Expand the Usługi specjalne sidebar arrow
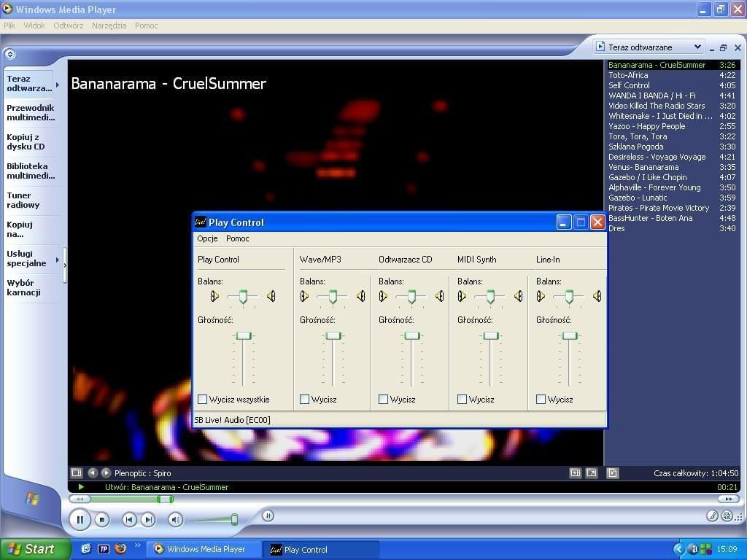The width and height of the screenshot is (747, 560). pos(58,260)
